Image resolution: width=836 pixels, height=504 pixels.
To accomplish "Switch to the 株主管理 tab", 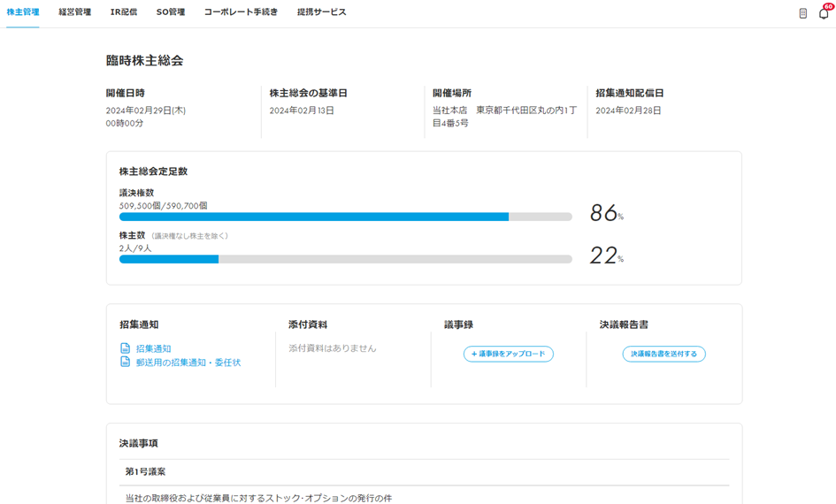I will click(x=22, y=11).
